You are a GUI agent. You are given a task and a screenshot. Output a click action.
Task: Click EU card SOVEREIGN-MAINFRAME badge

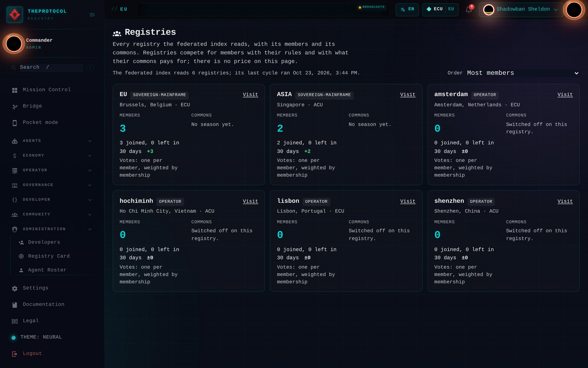click(159, 95)
